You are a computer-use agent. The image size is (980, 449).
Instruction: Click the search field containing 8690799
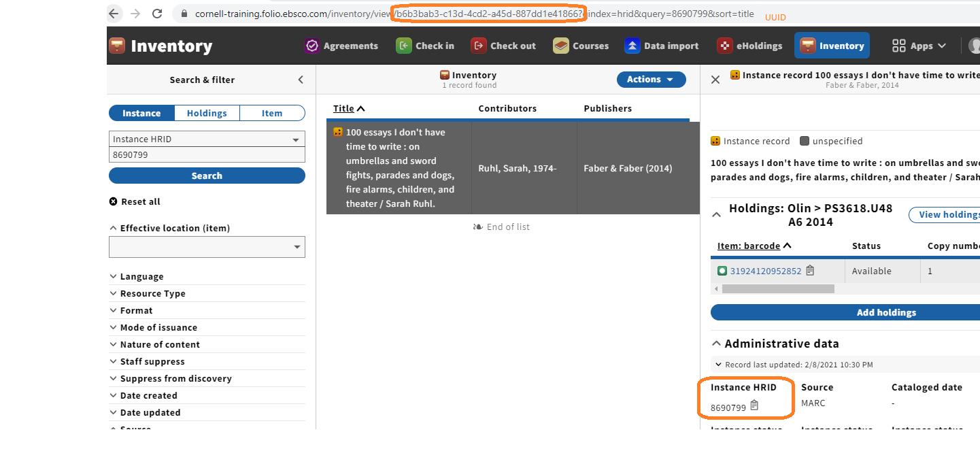point(207,154)
